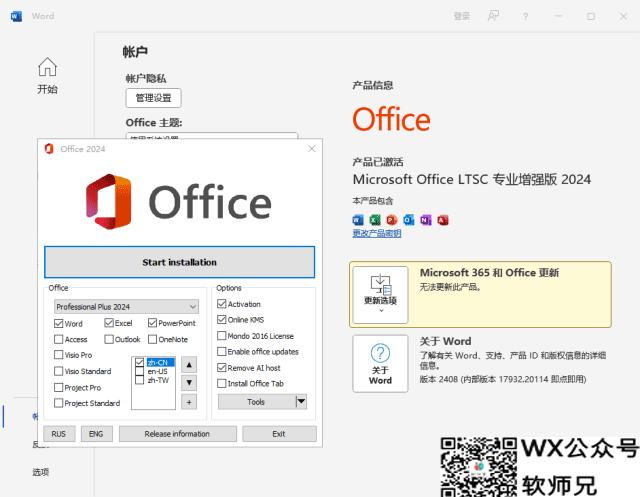Click the Exit button in installer

[279, 434]
